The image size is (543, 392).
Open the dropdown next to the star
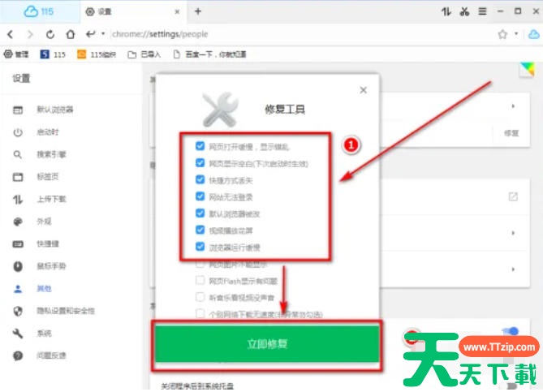point(516,34)
